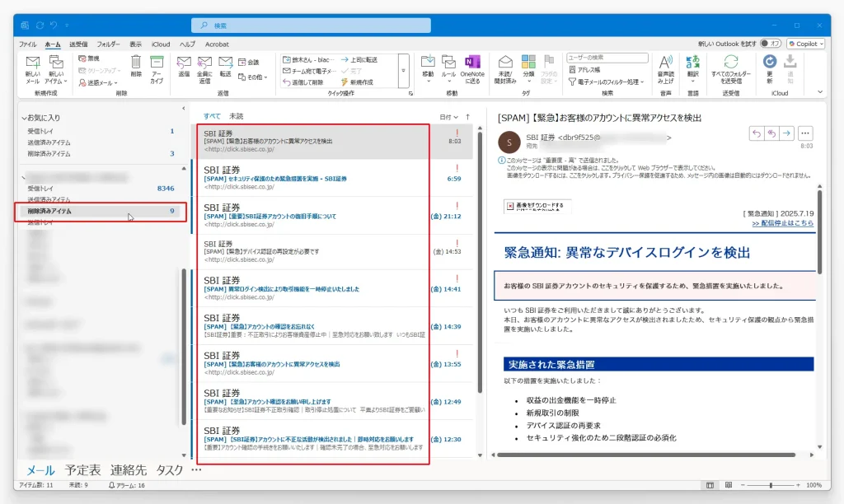Collapse the ribbon with the chevron at its right end
The width and height of the screenshot is (844, 504).
pos(820,92)
